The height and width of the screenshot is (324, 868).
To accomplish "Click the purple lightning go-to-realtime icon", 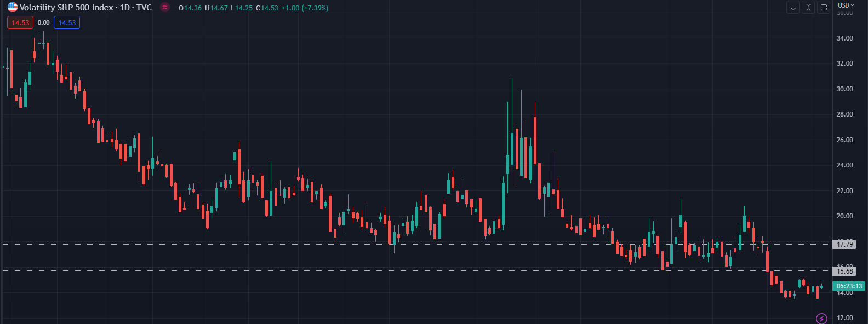I will point(821,319).
